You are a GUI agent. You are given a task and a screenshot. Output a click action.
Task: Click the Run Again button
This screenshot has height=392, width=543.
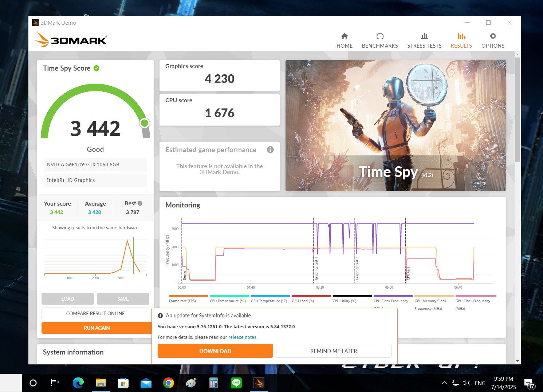[97, 328]
